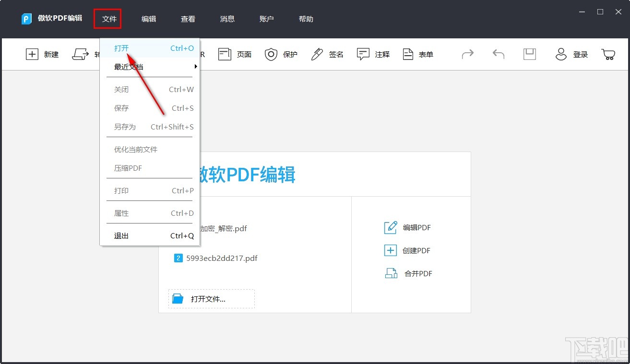This screenshot has width=630, height=364.
Task: Open the 注释 (Annotation) comment icon
Action: 363,54
